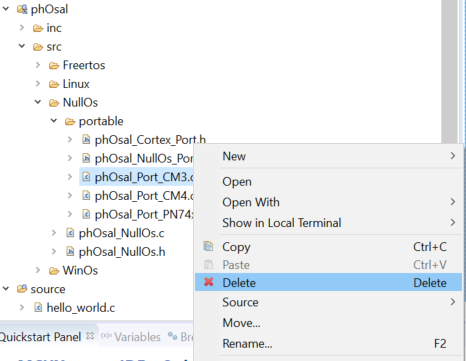Open the Source submenu
The width and height of the screenshot is (466, 361).
point(328,302)
